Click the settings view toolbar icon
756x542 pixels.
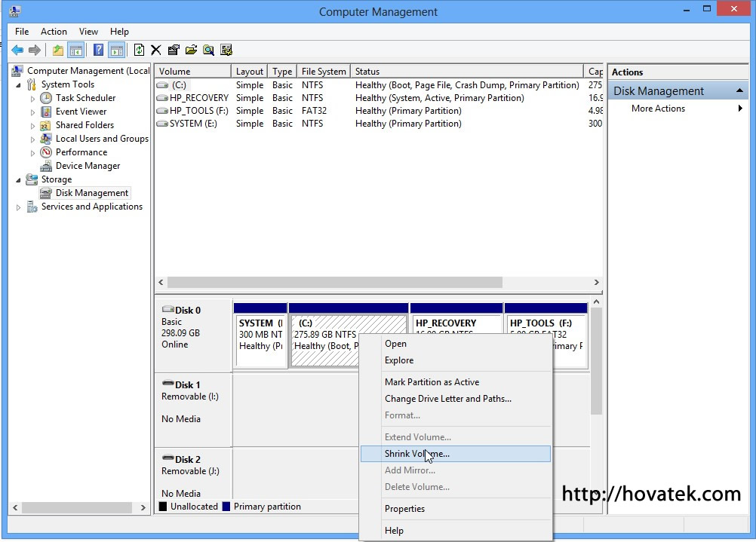pos(226,50)
